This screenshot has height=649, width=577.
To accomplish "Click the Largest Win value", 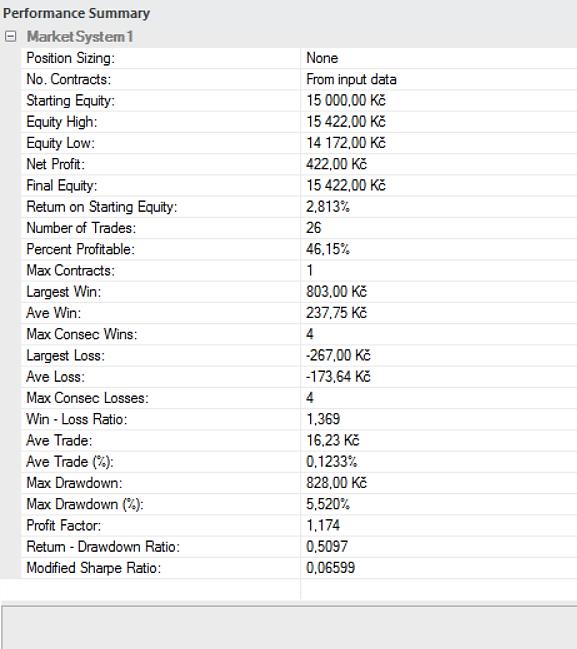I will (x=336, y=291).
